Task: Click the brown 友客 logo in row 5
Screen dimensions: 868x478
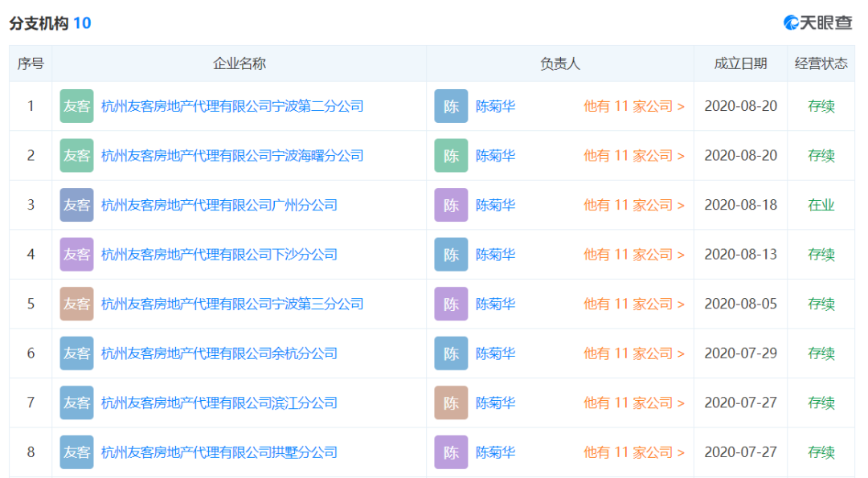Action: [76, 304]
